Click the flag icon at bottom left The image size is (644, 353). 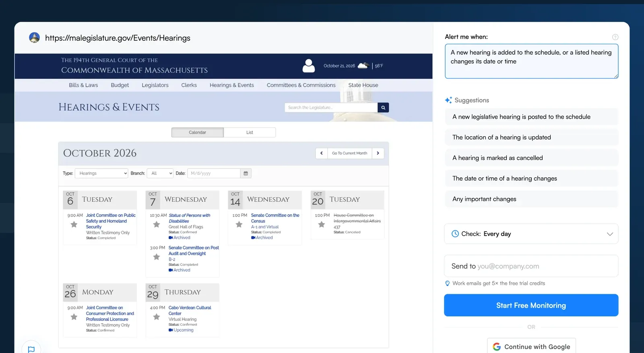31,349
